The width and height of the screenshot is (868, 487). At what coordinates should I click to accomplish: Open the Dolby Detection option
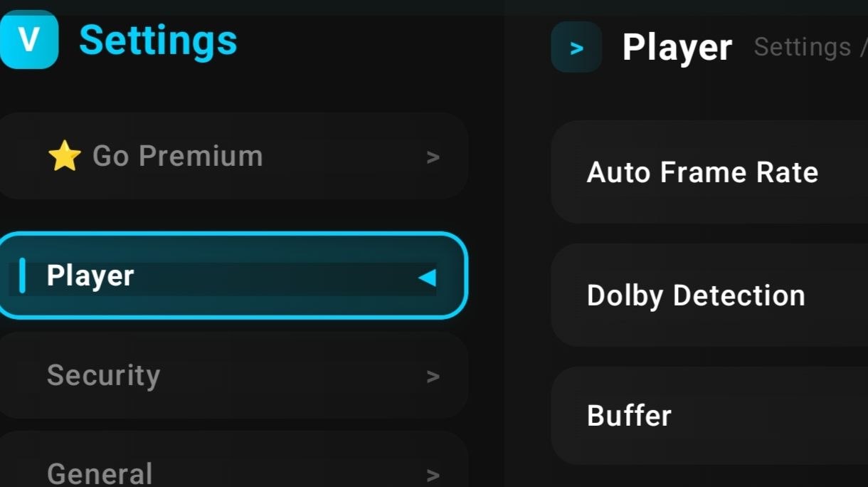[x=709, y=295]
